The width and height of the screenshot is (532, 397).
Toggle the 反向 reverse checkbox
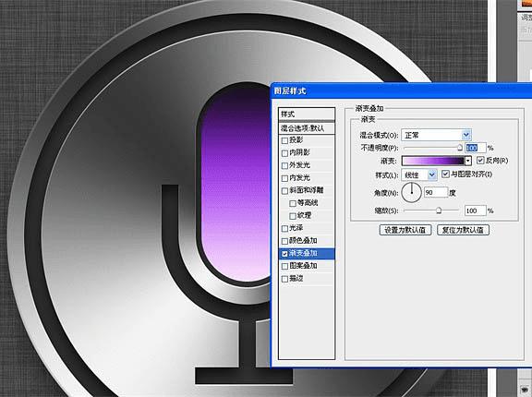480,160
